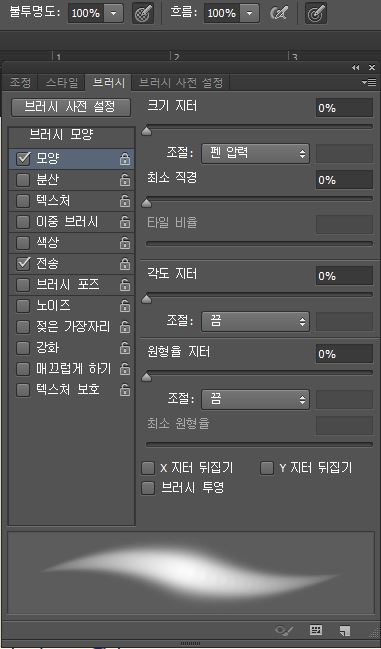381x649 pixels.
Task: Open the brush panel flyout menu
Action: (369, 82)
